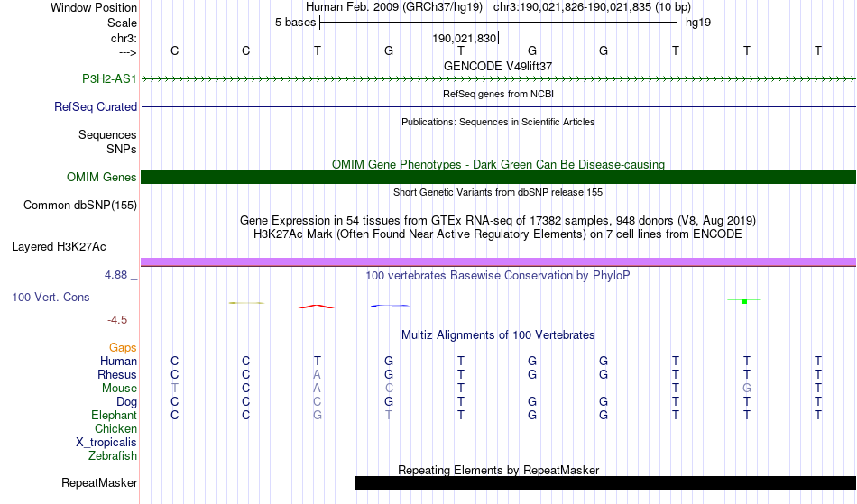Click the Gaps row label
Screen dimensions: 857x504
tap(123, 348)
